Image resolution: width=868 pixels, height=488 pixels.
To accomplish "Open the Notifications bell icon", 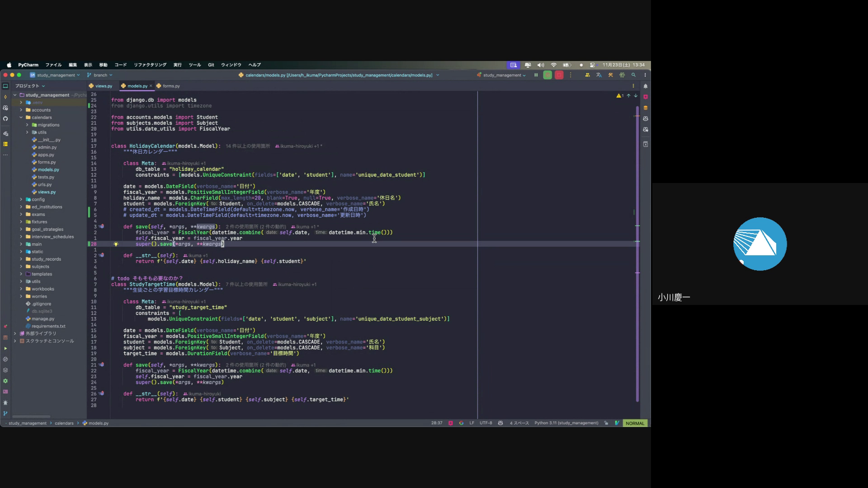I will [646, 86].
